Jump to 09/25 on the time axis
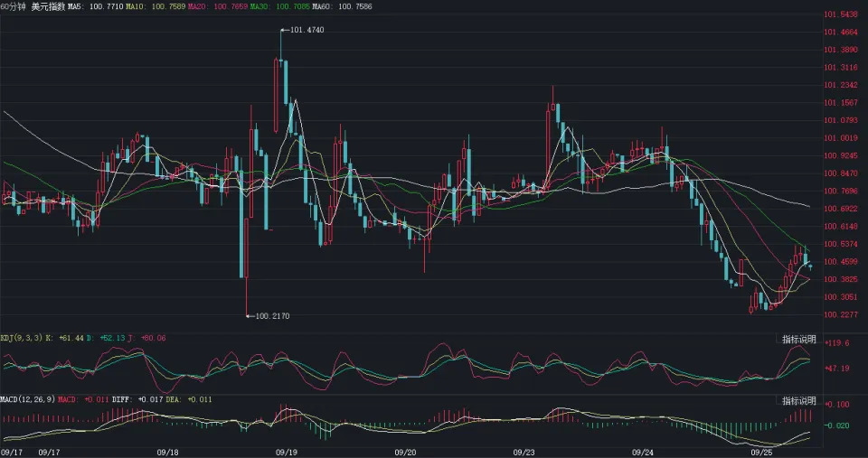Screen dimensions: 868x458 761,451
